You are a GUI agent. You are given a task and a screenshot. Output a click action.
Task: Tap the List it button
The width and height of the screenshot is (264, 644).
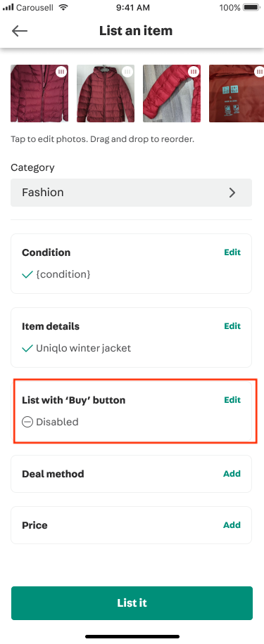point(132,603)
